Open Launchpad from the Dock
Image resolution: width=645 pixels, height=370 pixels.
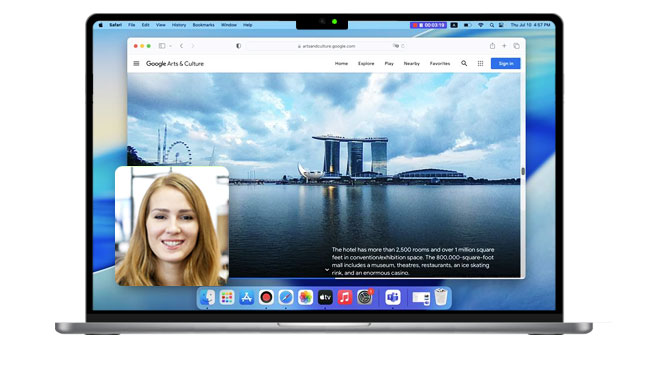coord(227,297)
